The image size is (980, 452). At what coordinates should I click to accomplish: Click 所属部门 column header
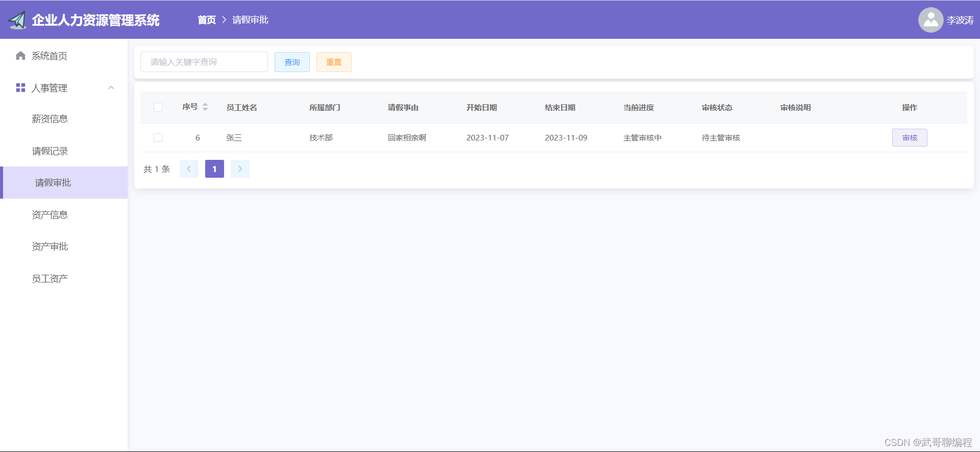(x=325, y=107)
